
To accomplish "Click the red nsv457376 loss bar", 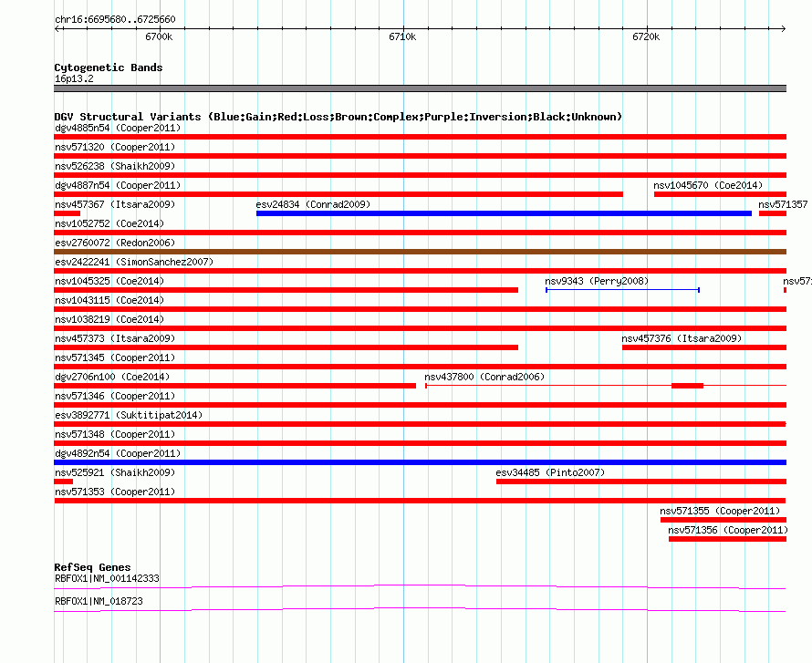I will [x=704, y=347].
